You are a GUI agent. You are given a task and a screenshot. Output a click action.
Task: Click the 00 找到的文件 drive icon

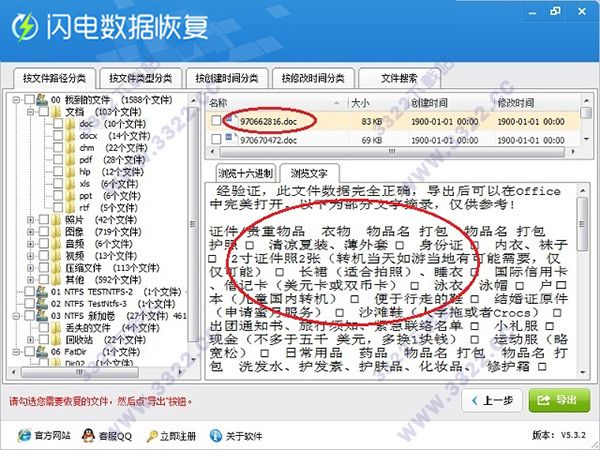(x=42, y=100)
